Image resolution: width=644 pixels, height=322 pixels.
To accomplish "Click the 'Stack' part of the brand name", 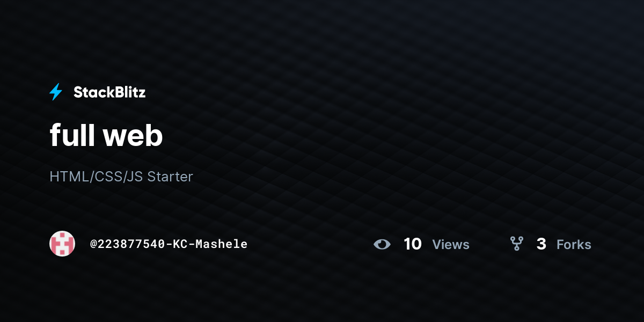I will coord(91,92).
